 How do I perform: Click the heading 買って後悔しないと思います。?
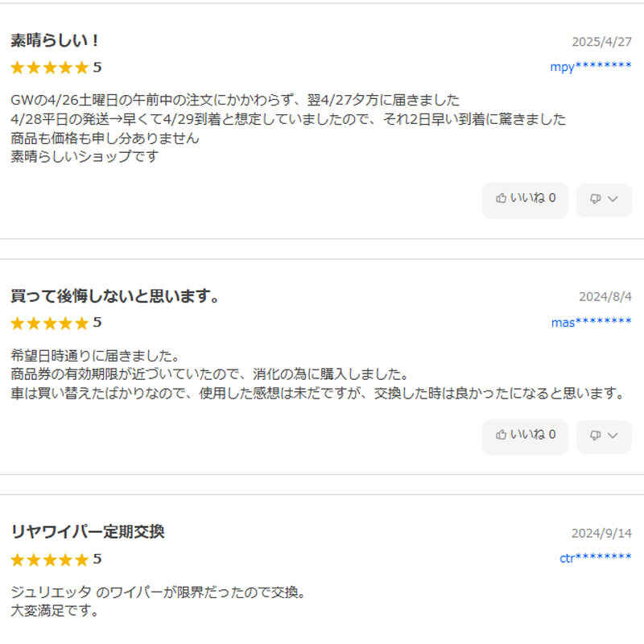click(x=115, y=296)
